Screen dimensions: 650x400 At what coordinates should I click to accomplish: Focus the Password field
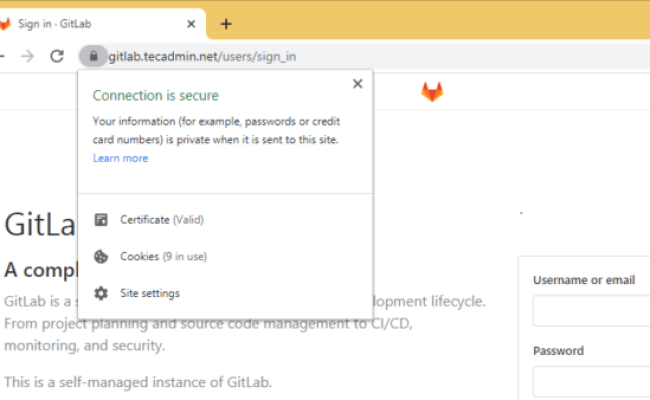coord(592,382)
